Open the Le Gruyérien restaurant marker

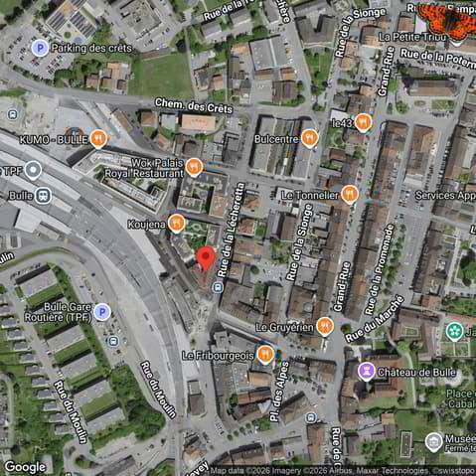tap(325, 327)
